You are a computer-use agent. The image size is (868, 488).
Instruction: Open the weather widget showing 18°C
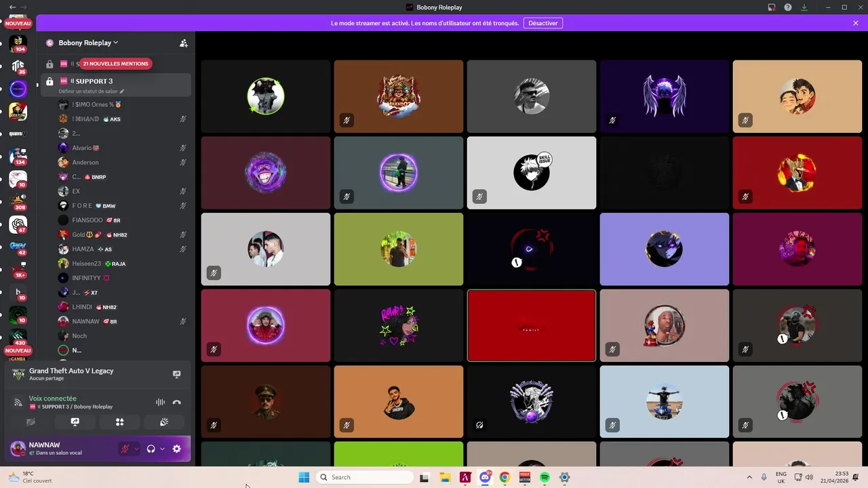(31, 477)
